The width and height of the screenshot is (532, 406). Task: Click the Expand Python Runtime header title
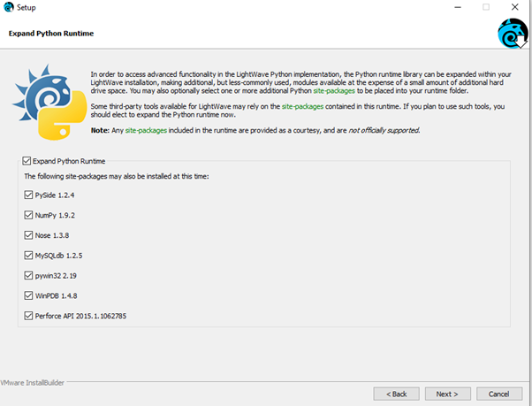click(51, 34)
